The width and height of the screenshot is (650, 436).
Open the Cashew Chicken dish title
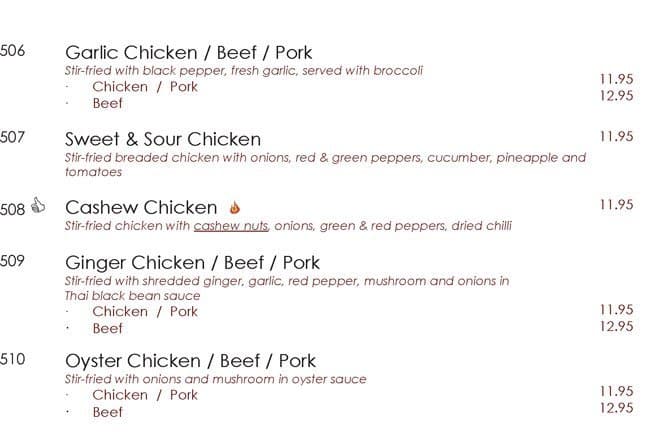click(x=141, y=208)
